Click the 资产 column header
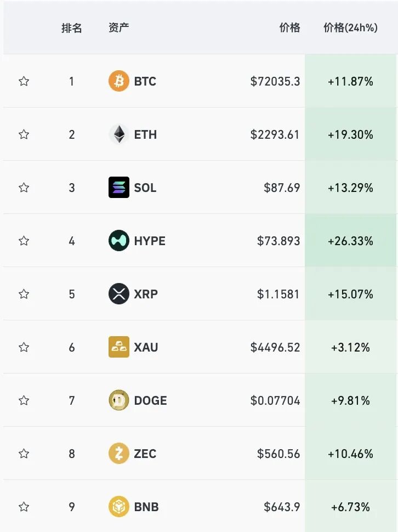The width and height of the screenshot is (398, 532). pyautogui.click(x=118, y=27)
